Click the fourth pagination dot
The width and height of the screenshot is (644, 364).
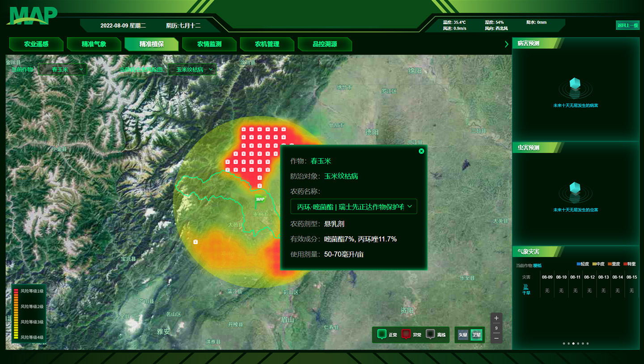[x=578, y=343]
